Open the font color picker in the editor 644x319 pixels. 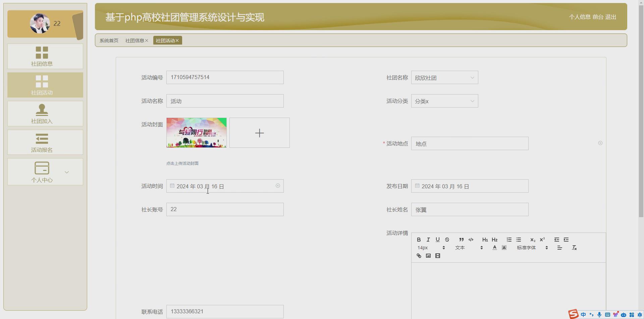click(x=494, y=247)
